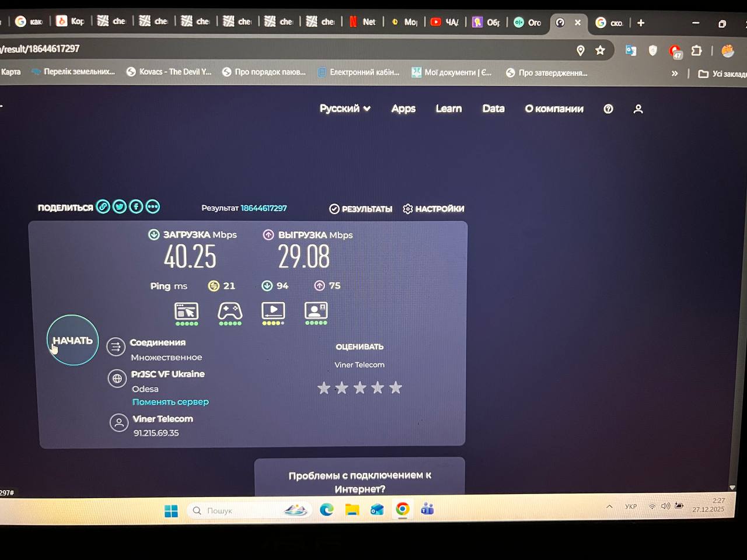
Task: Open the Мої документи bookmark
Action: (x=452, y=72)
